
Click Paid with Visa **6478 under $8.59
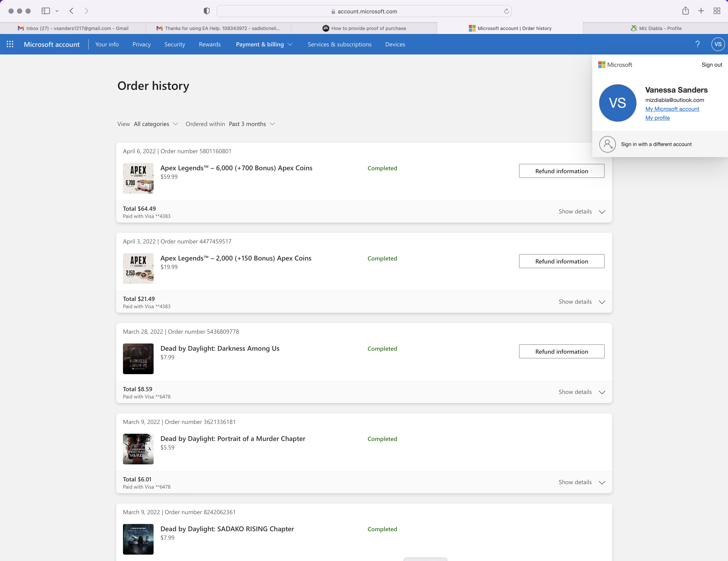pos(147,397)
